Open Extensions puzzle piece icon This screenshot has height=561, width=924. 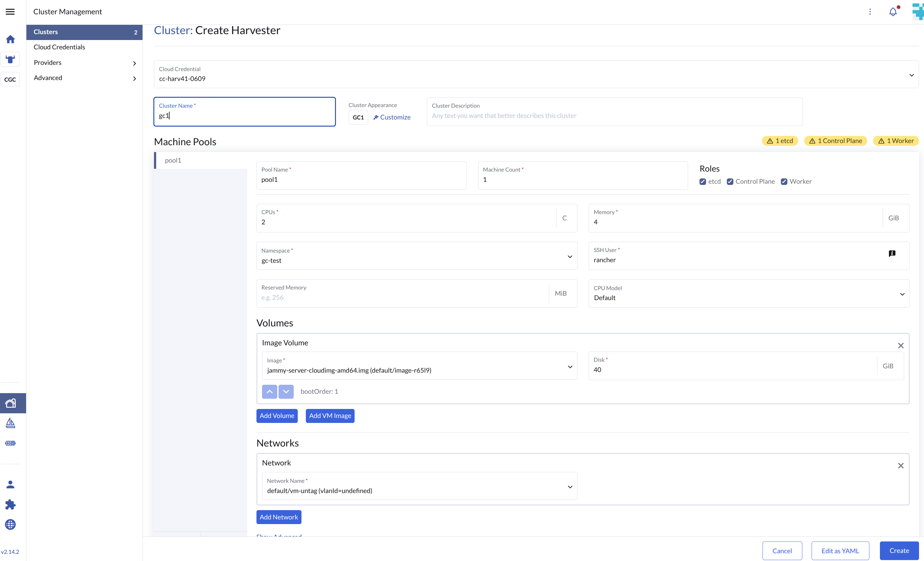click(x=11, y=505)
